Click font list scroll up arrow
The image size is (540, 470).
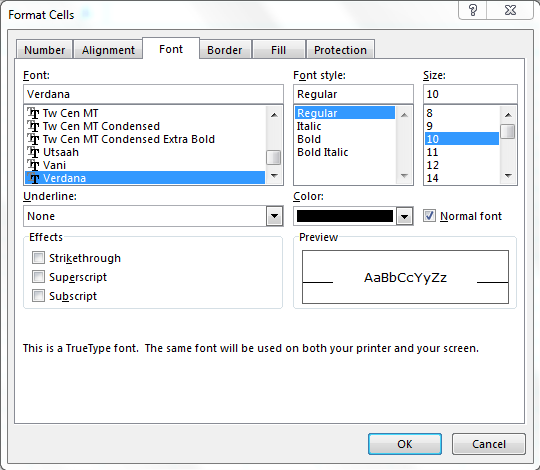[274, 115]
